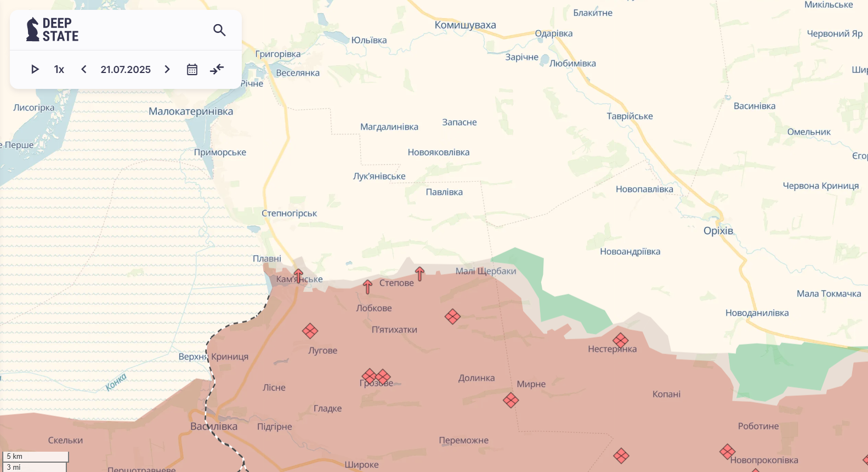Click the Василівка town label
This screenshot has height=472, width=868.
point(214,426)
